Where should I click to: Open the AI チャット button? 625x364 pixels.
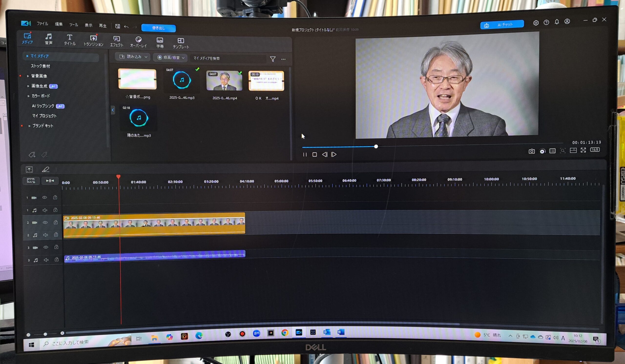502,25
